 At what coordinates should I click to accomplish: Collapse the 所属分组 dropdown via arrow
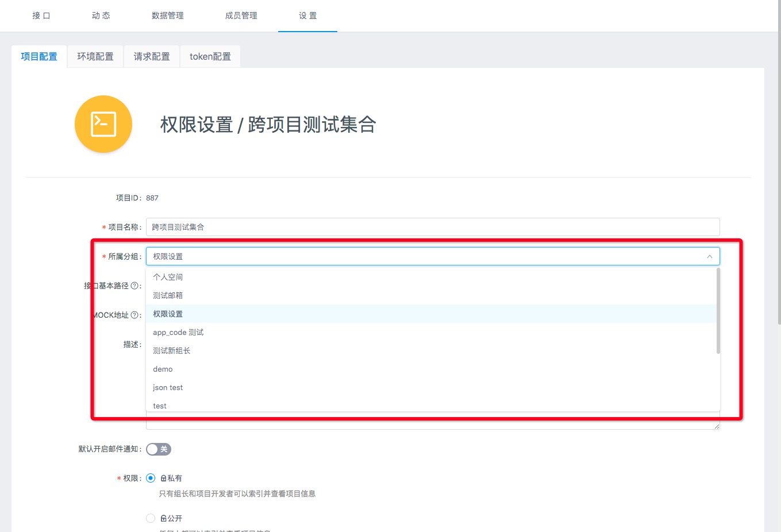[x=709, y=256]
